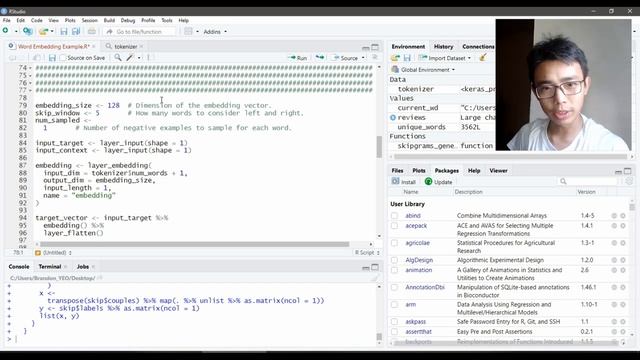This screenshot has width=640, height=360.
Task: Click the Run button
Action: click(298, 58)
